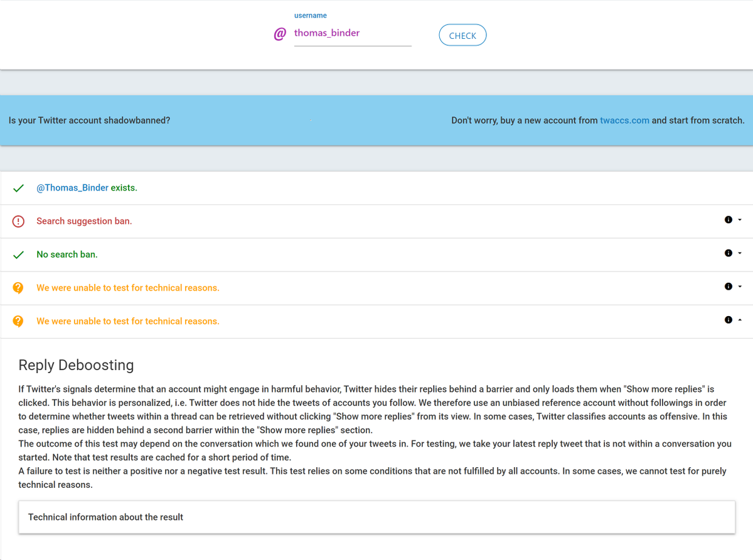
Task: Click the purple @ symbol icon
Action: tap(280, 34)
